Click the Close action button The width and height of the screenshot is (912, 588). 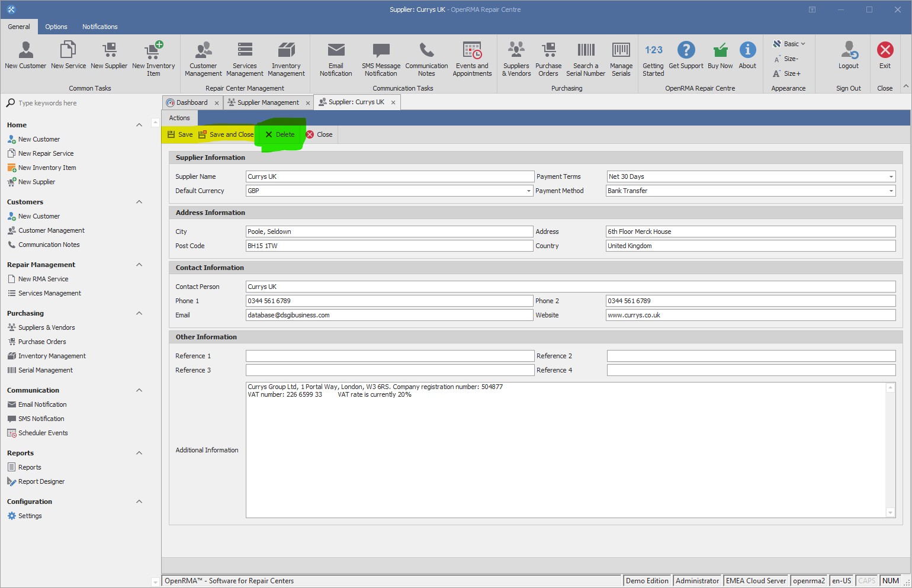click(319, 134)
